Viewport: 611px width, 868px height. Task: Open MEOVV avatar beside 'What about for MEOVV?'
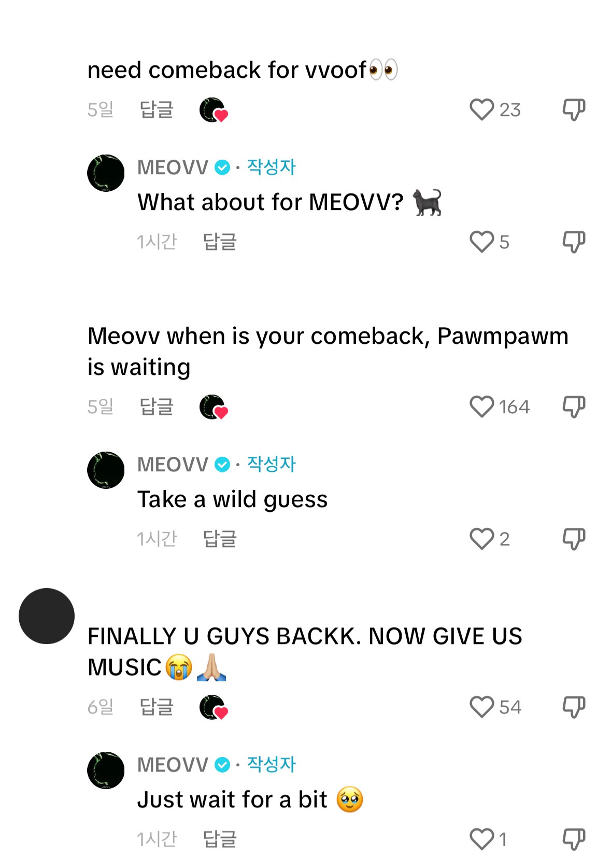coord(106,173)
